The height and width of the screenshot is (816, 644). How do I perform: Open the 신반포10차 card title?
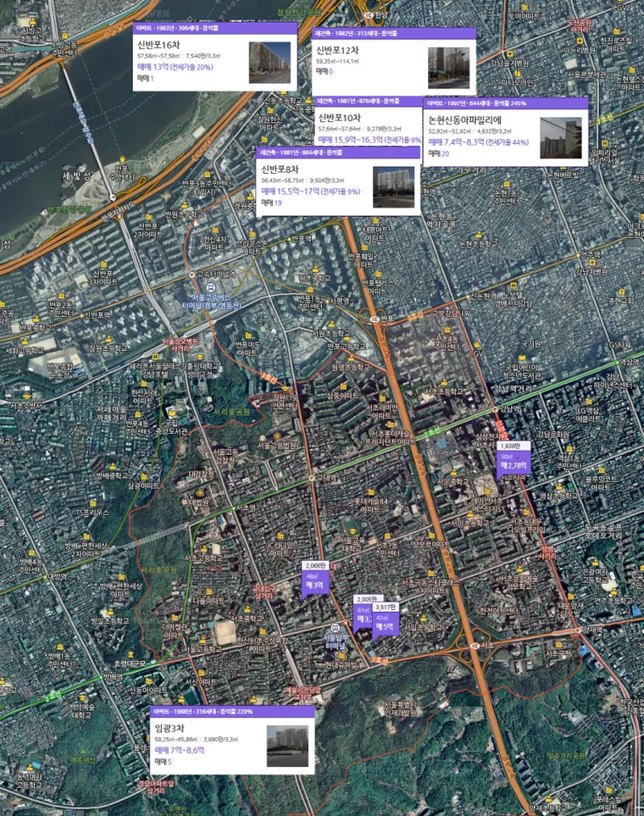pos(340,118)
